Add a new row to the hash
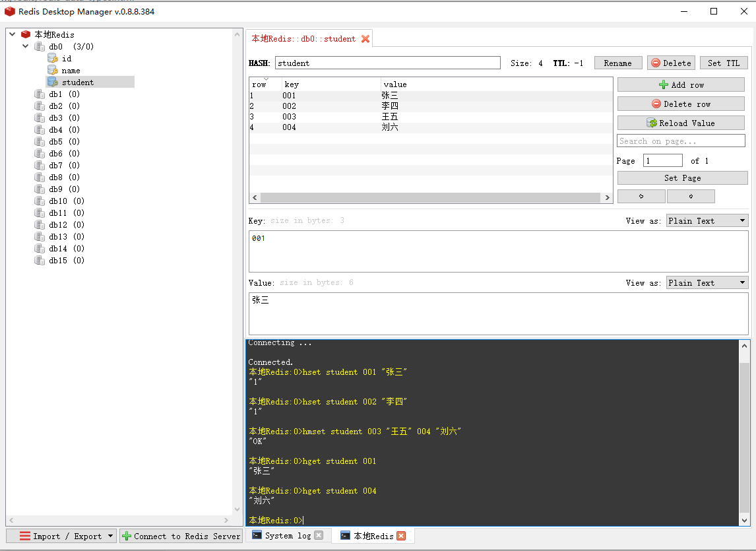The image size is (756, 551). coord(681,85)
